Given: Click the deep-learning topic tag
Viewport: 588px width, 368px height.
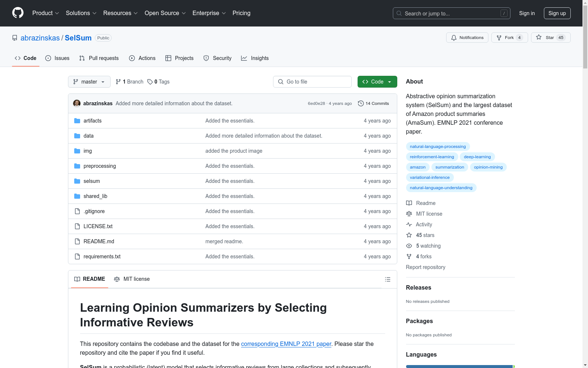Looking at the screenshot, I should coord(477,157).
